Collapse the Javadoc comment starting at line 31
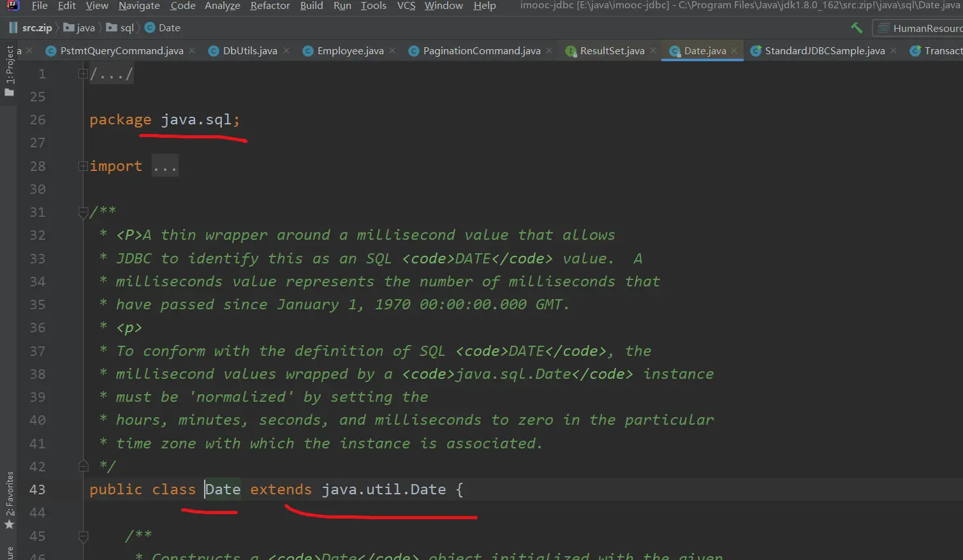Viewport: 963px width, 560px height. click(x=83, y=212)
